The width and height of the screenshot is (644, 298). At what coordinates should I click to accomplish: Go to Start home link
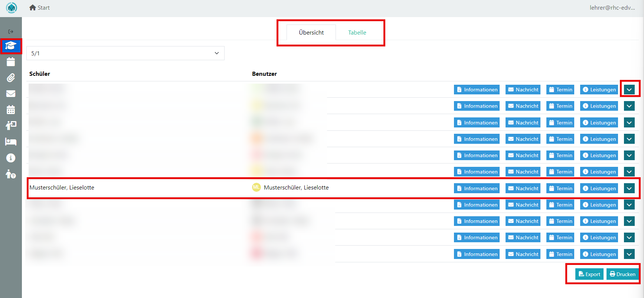pyautogui.click(x=39, y=7)
